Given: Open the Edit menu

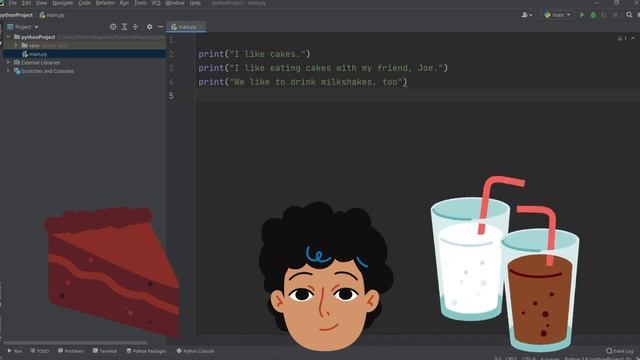Looking at the screenshot, I should [27, 3].
